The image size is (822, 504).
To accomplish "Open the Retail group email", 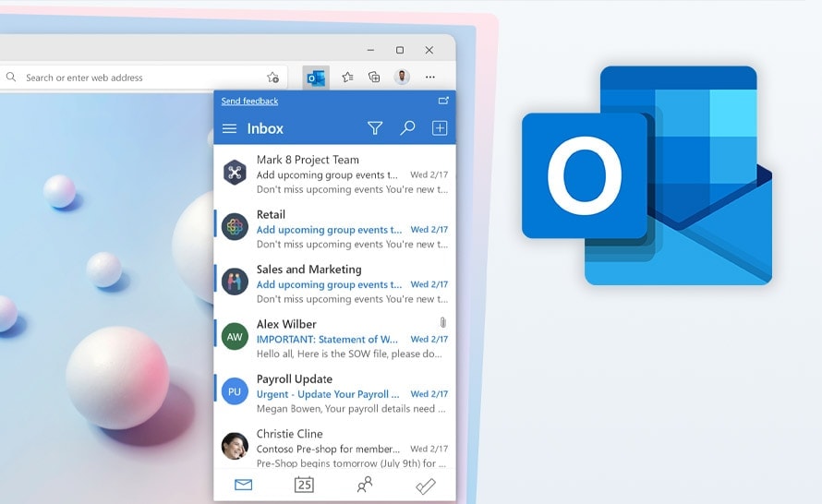I will pyautogui.click(x=334, y=229).
